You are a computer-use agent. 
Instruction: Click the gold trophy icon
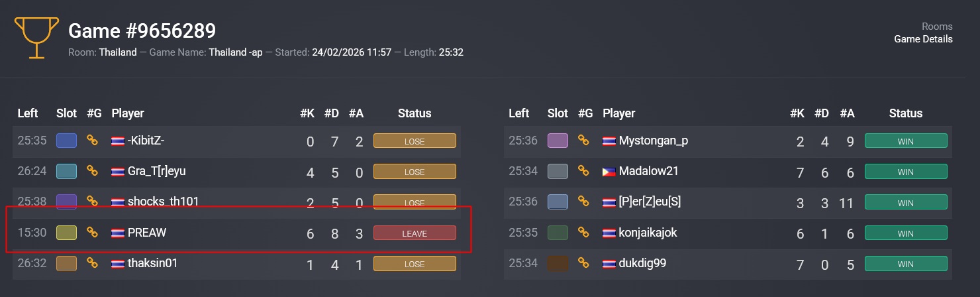pyautogui.click(x=32, y=37)
